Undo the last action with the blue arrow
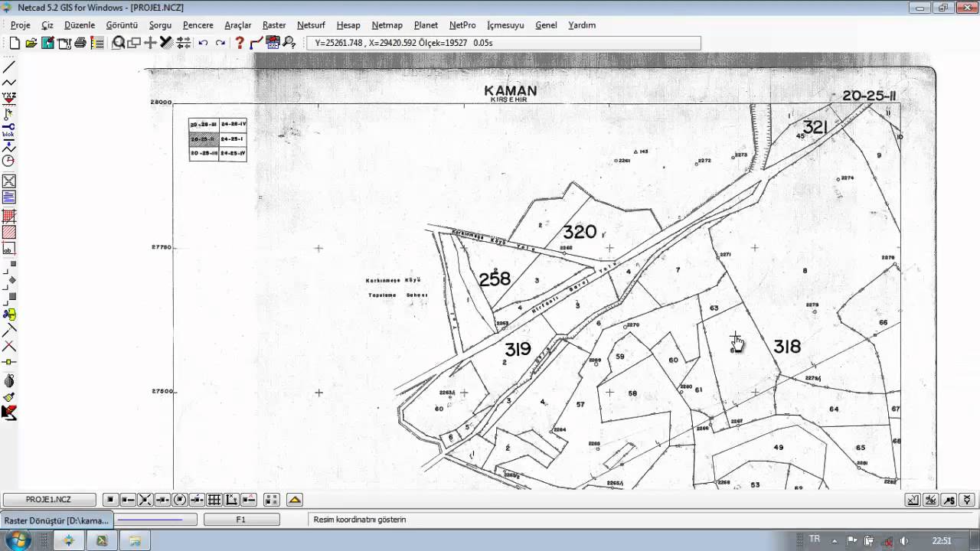The width and height of the screenshot is (980, 551). pos(203,44)
